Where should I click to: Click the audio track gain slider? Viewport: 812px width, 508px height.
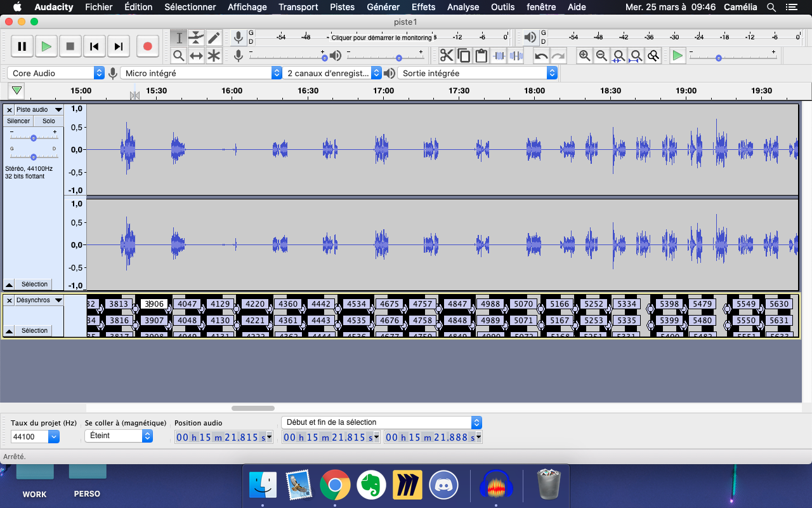coord(34,138)
